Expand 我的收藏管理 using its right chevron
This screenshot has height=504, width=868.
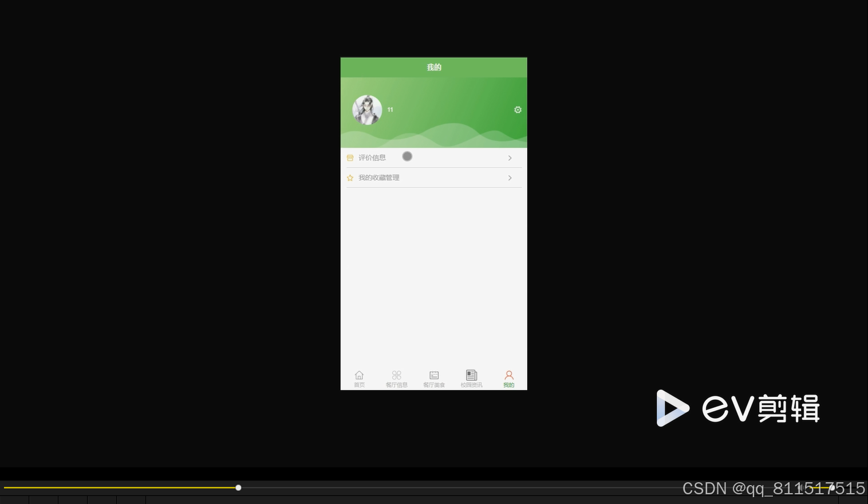(x=510, y=178)
